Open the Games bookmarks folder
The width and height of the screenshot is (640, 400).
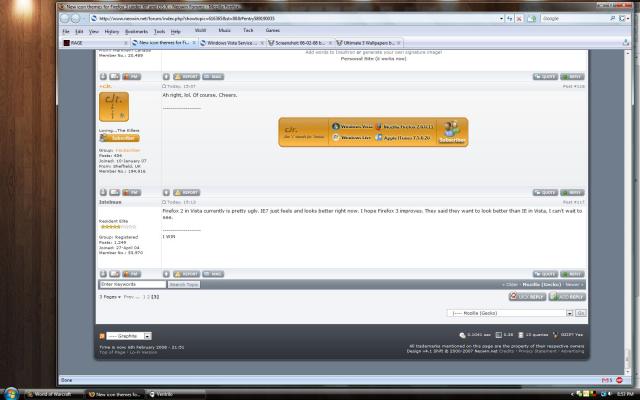(x=273, y=30)
